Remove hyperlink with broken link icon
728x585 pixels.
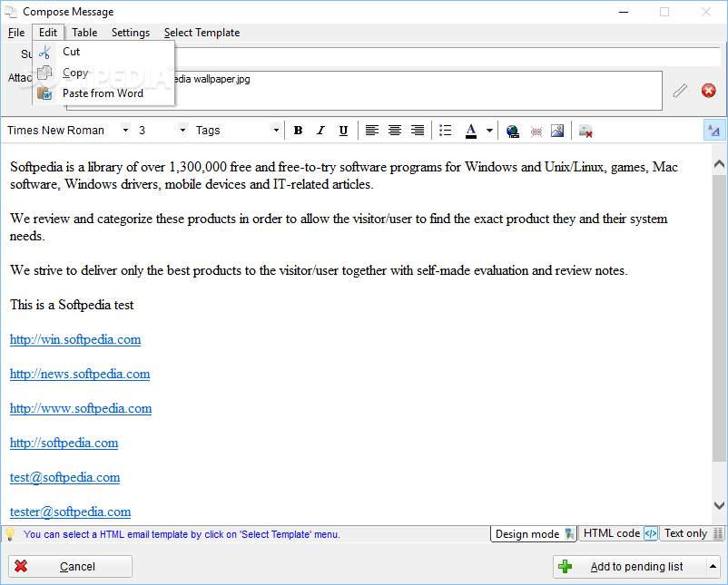tap(536, 132)
